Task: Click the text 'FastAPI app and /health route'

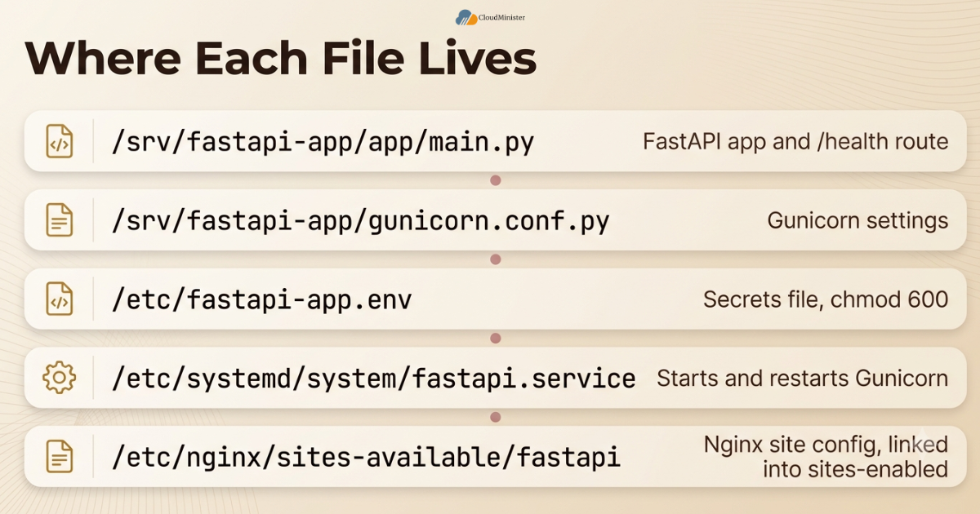Action: pyautogui.click(x=795, y=141)
